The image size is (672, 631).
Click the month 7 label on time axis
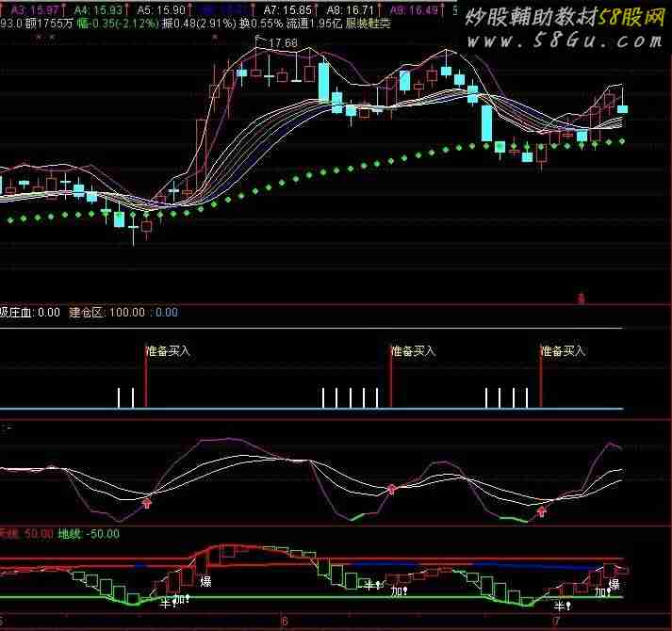click(556, 622)
